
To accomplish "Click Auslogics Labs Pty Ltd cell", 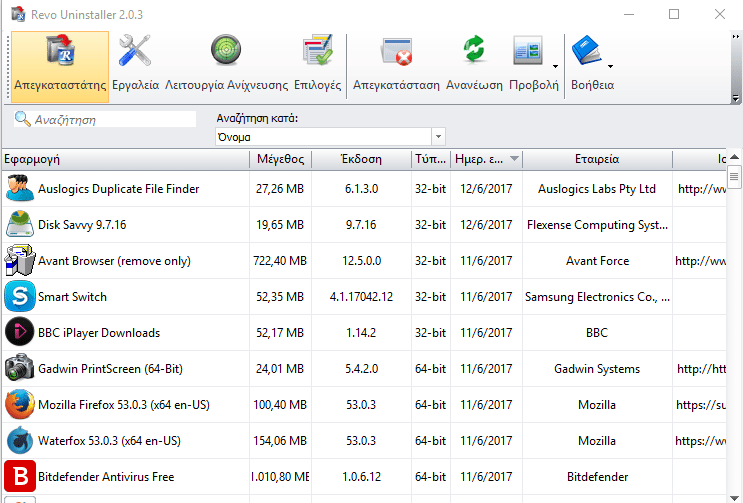I will (x=597, y=189).
